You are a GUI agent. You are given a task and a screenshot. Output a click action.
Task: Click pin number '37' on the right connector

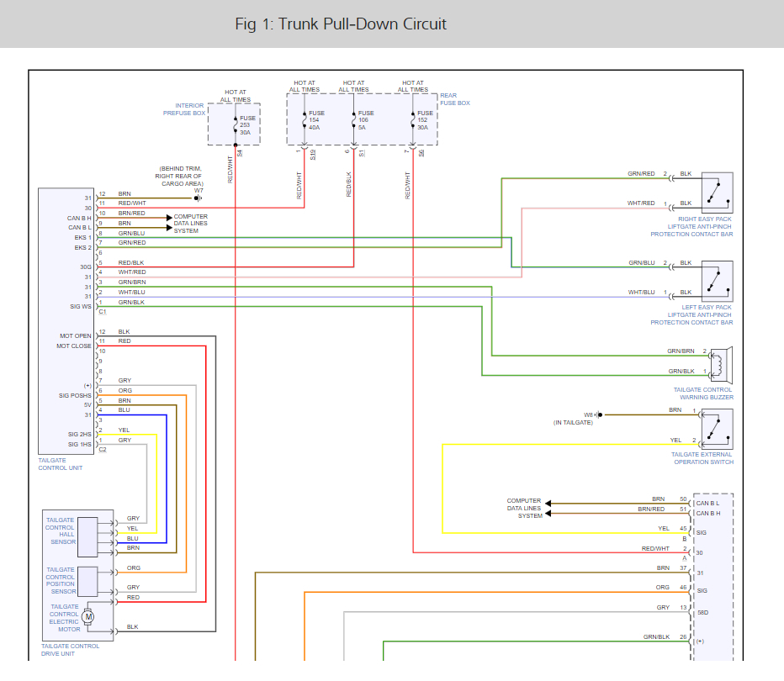tap(683, 567)
